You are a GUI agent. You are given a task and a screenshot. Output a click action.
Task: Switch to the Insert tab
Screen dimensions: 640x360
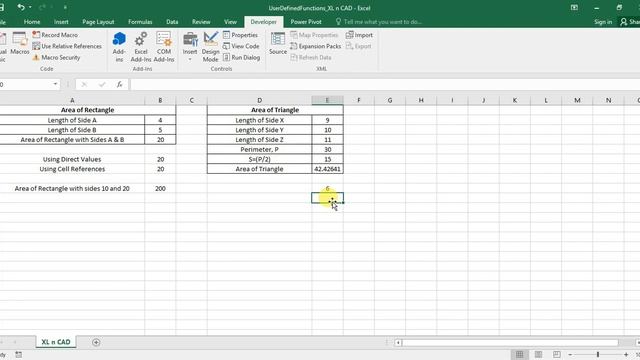click(x=61, y=22)
